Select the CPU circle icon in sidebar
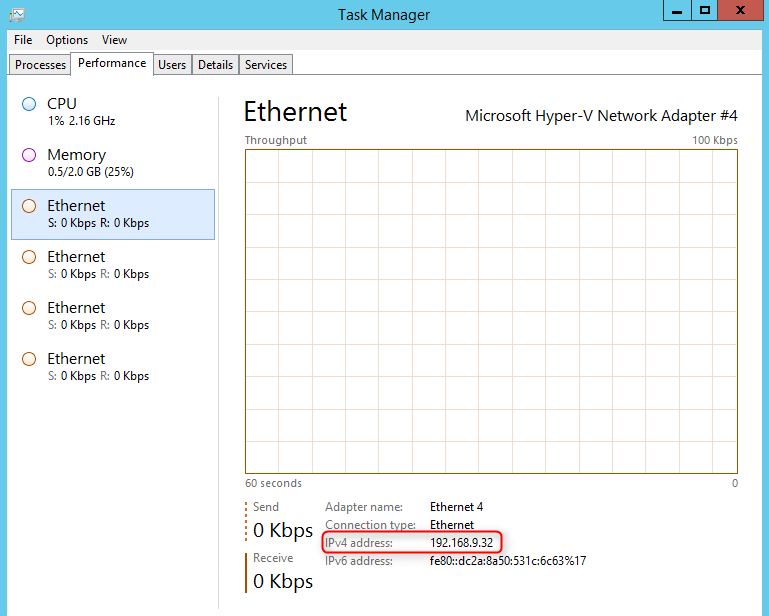 [29, 104]
